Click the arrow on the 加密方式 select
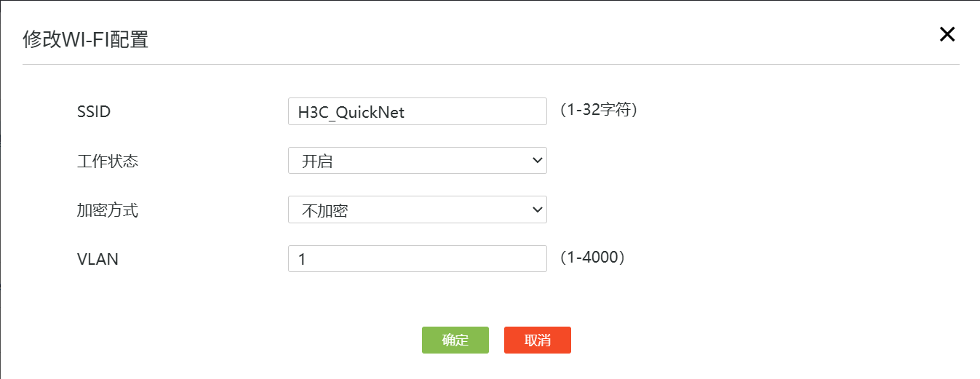This screenshot has width=980, height=379. pos(538,210)
